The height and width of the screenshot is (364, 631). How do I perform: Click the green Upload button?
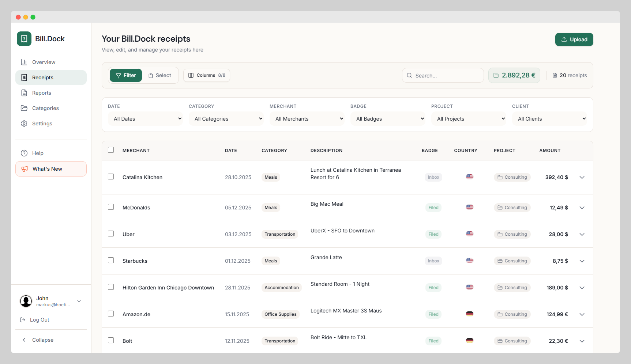574,39
